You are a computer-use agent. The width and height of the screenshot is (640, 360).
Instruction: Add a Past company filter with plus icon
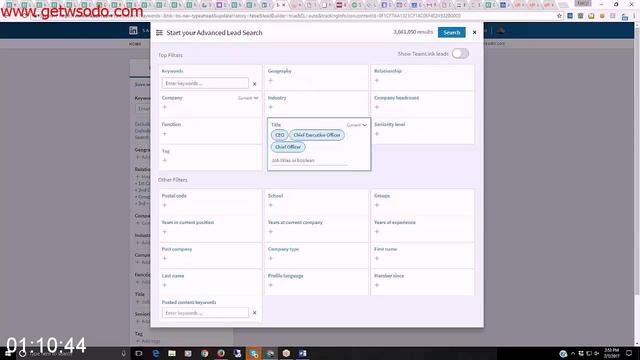pos(164,258)
